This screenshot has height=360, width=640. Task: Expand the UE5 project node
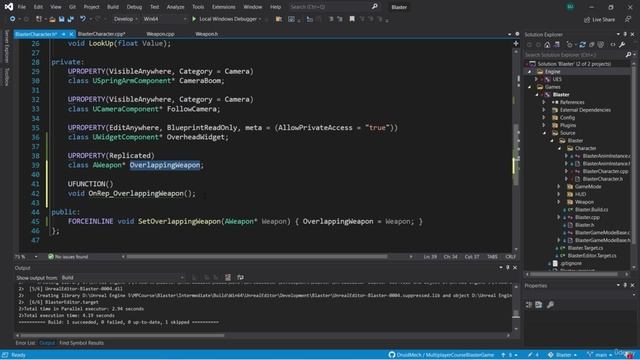tap(537, 79)
